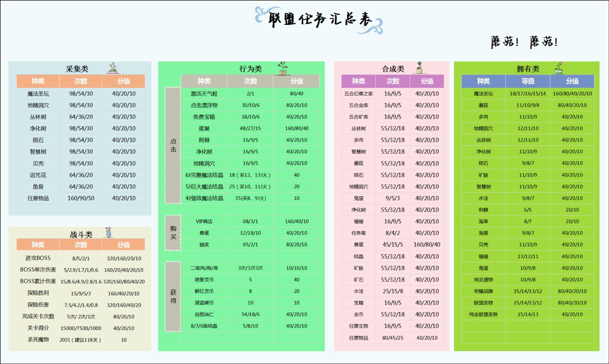Select the 激活天气蛙 cell
The image size is (609, 364).
point(204,94)
